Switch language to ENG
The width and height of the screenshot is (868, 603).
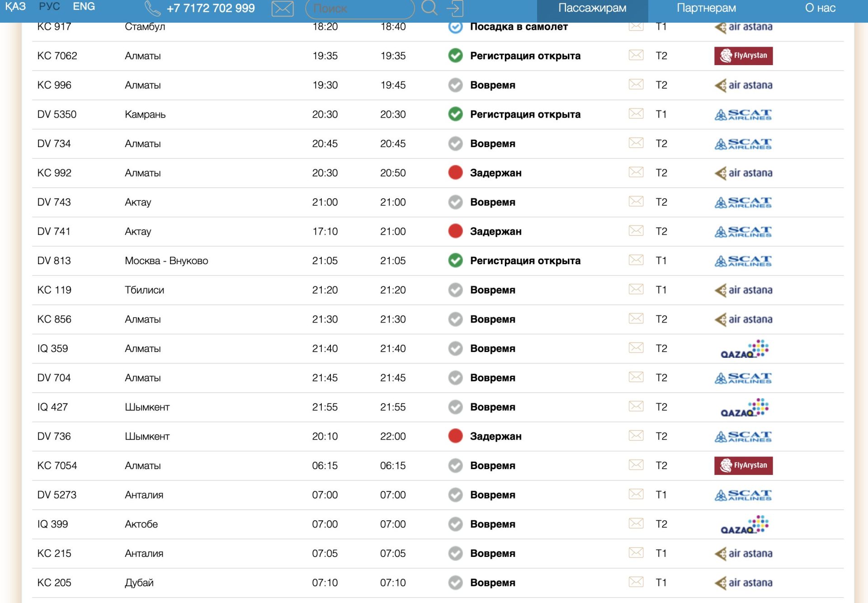point(84,7)
